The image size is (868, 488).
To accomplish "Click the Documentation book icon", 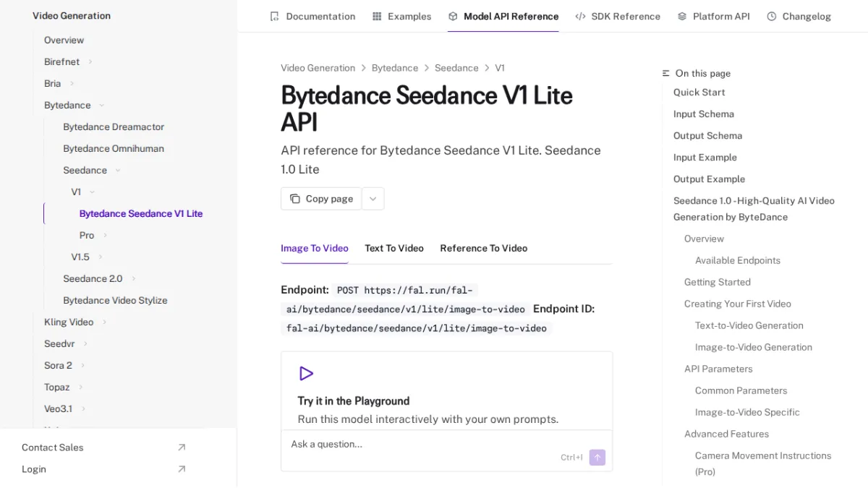I will click(274, 16).
